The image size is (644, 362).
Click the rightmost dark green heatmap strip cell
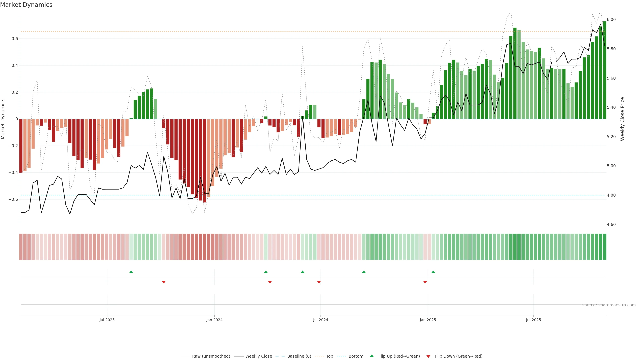(604, 247)
